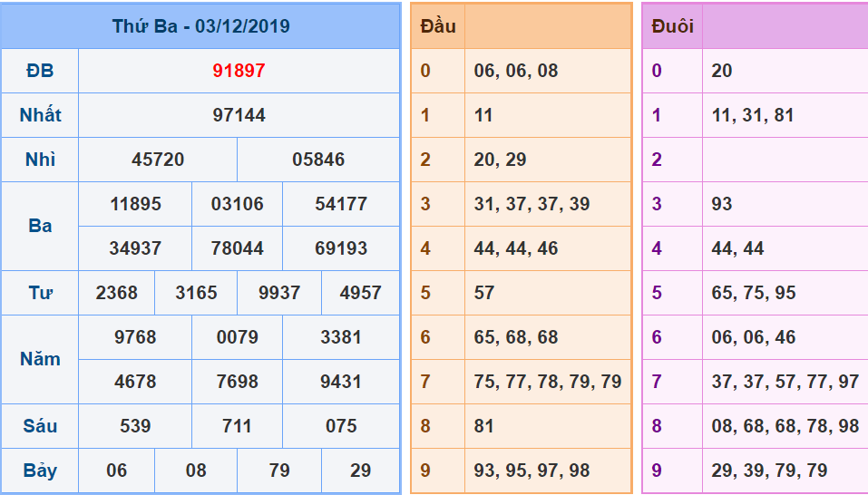This screenshot has height=495, width=868.
Task: Select fifth prize number 0079
Action: [x=237, y=337]
